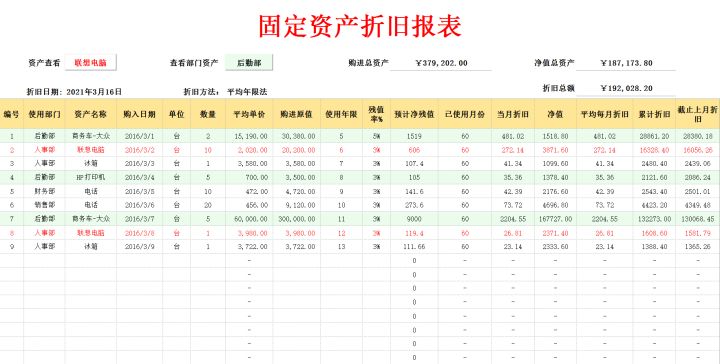Select the 购进原值 column header

point(297,114)
